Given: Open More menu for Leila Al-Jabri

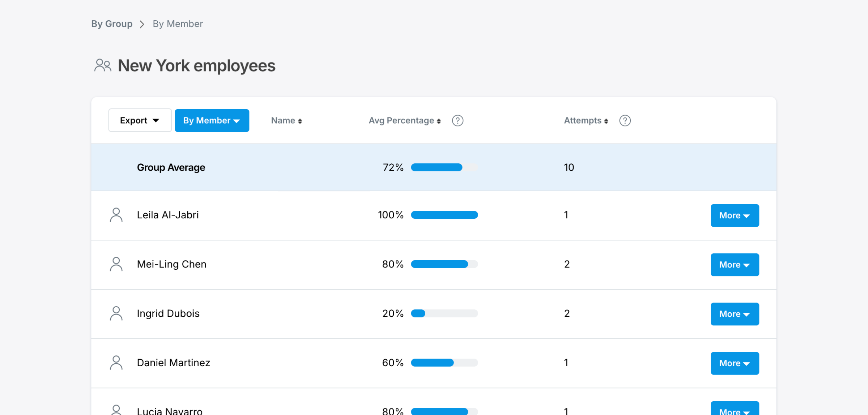Looking at the screenshot, I should pyautogui.click(x=734, y=215).
